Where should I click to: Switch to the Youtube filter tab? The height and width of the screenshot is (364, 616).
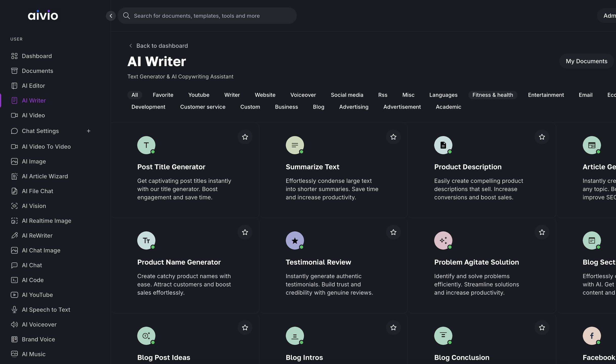point(199,95)
